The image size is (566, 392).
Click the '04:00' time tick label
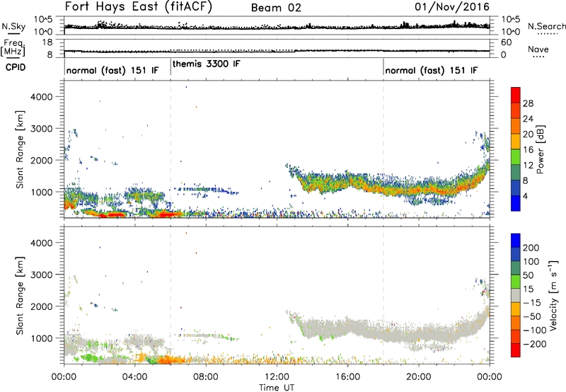[135, 377]
